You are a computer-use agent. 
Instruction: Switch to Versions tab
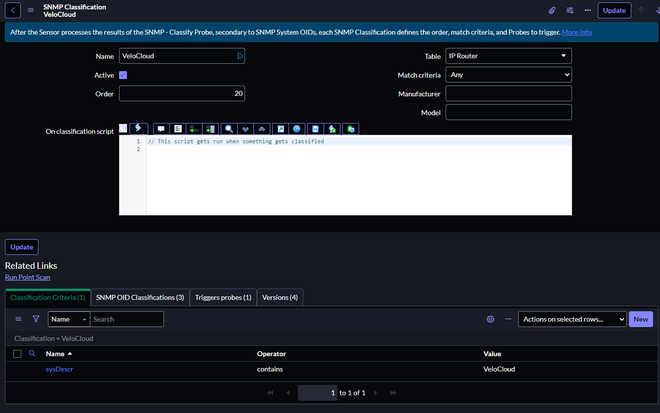pos(280,297)
